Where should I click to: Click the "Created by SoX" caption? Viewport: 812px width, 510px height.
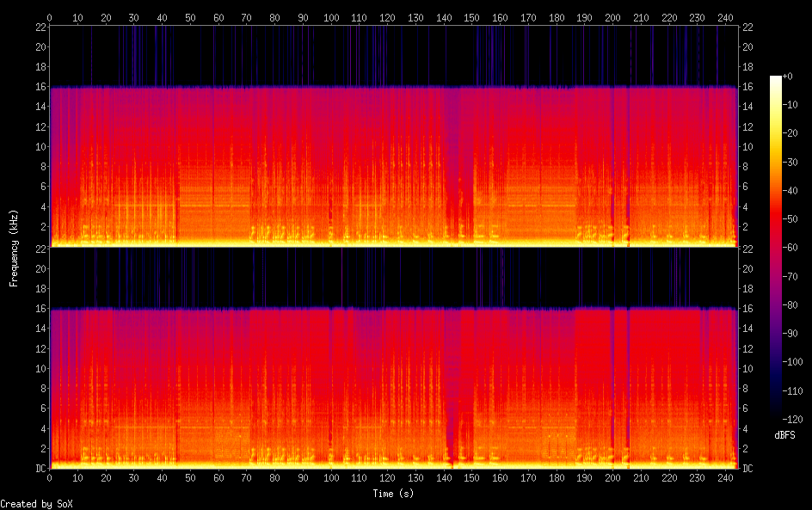click(36, 504)
